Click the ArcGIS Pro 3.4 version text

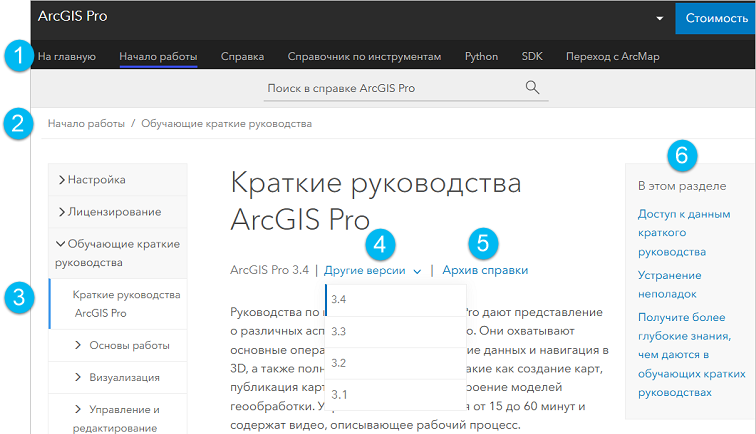(269, 270)
